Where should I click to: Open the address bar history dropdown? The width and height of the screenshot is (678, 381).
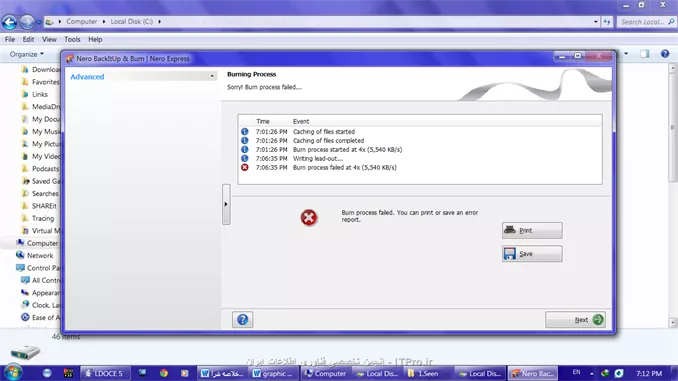[x=596, y=22]
